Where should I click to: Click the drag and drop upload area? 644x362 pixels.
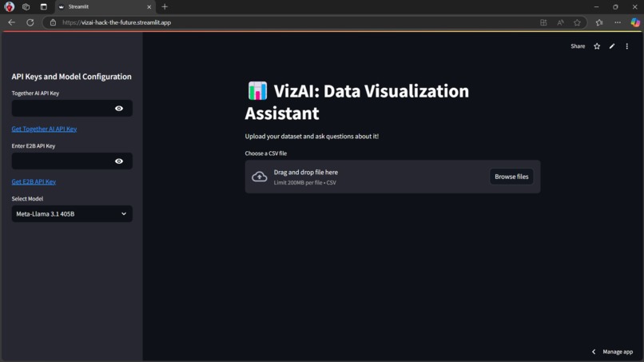(x=392, y=177)
